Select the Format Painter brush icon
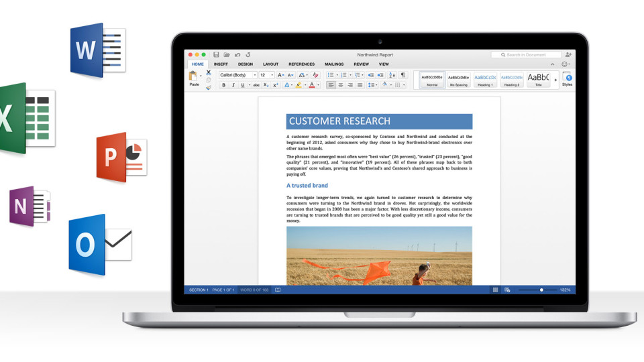Screen dimensions: 644x362 (x=208, y=87)
